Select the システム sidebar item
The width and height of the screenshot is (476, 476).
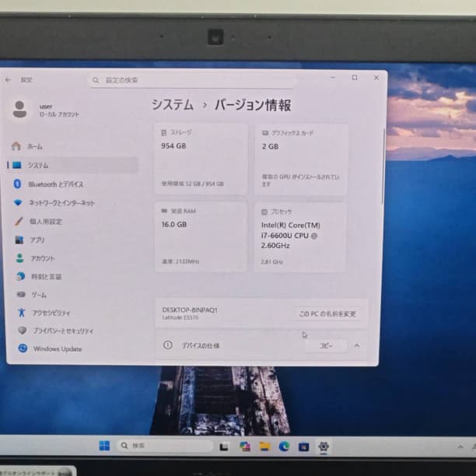[72, 165]
